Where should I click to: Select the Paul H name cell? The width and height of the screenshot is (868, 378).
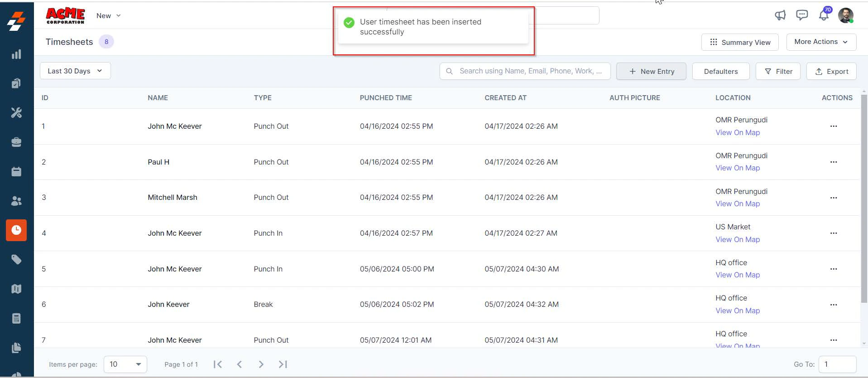[x=158, y=162]
